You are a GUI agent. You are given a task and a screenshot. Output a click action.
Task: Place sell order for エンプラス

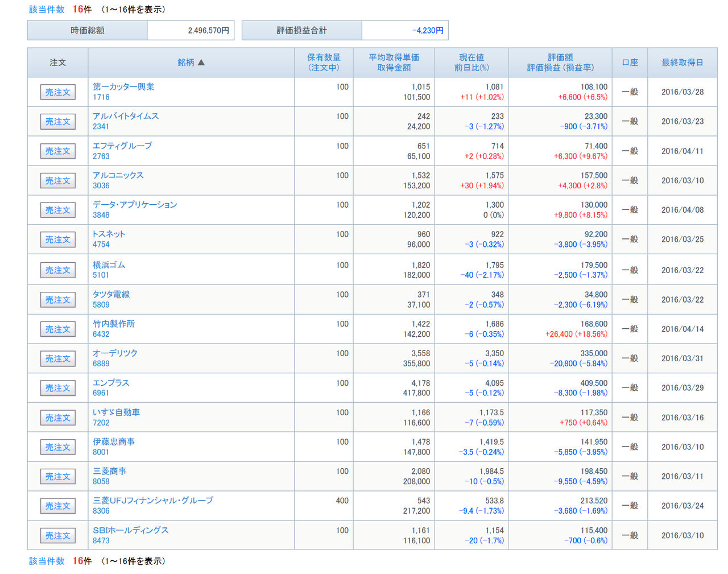(x=58, y=388)
